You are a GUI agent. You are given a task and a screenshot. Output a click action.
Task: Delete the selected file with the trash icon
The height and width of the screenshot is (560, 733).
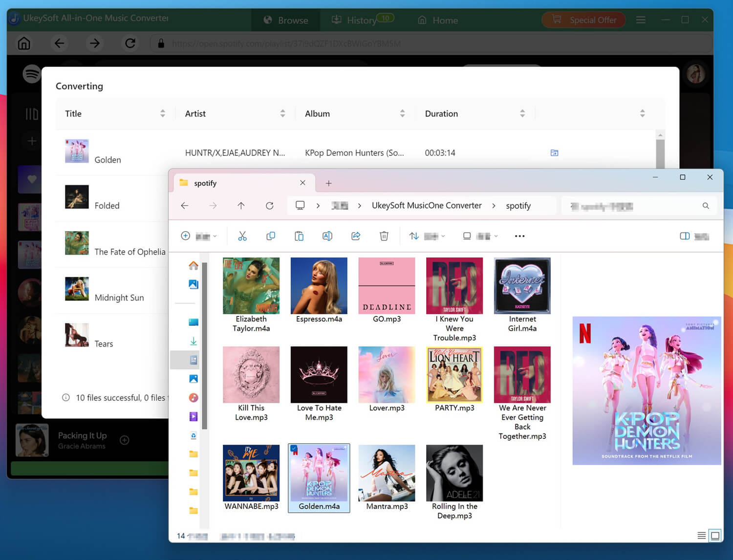point(384,236)
